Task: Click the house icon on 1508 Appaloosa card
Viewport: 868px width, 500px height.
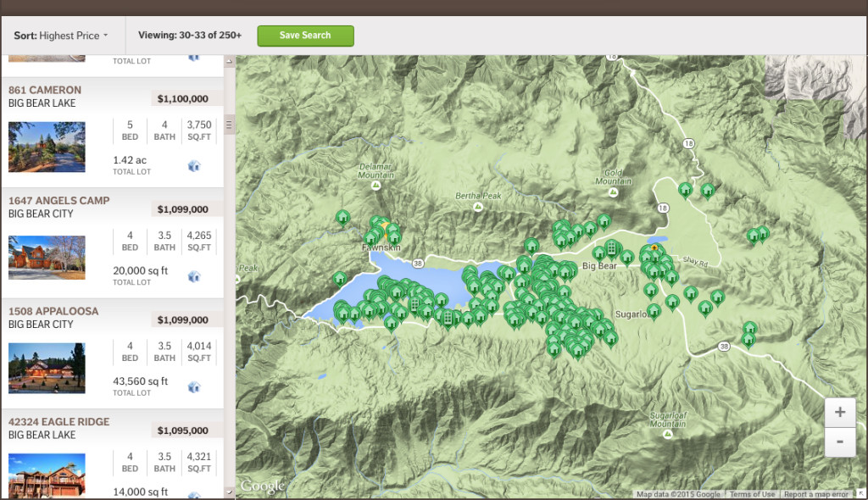Action: (194, 387)
